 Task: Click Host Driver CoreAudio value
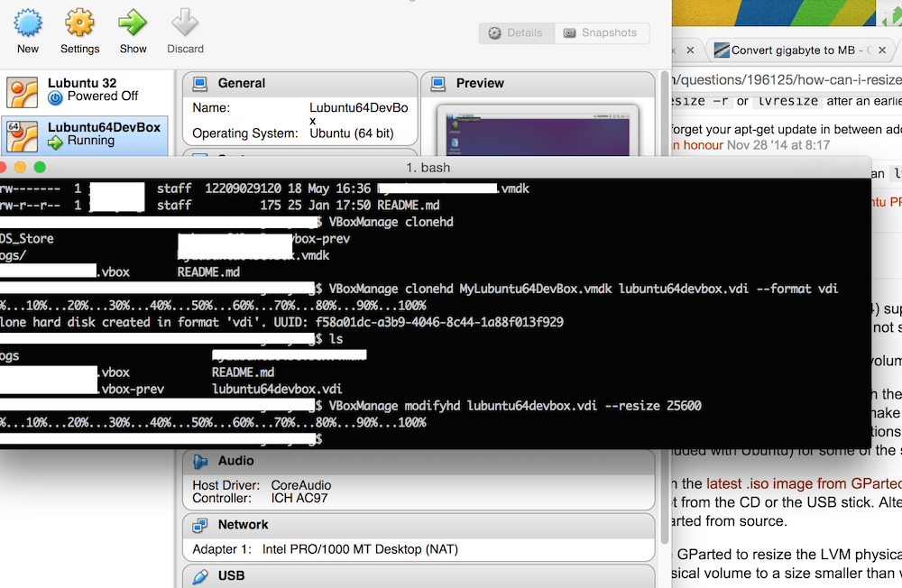pyautogui.click(x=301, y=485)
